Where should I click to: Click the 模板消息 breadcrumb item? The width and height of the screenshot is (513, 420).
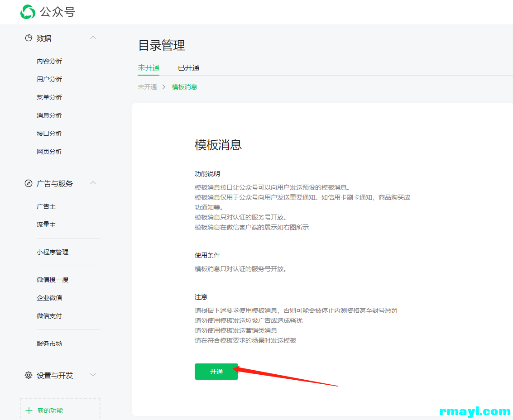point(184,87)
